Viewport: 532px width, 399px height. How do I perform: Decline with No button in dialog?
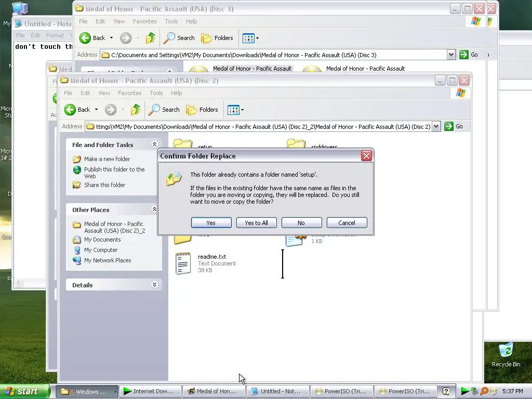click(301, 223)
